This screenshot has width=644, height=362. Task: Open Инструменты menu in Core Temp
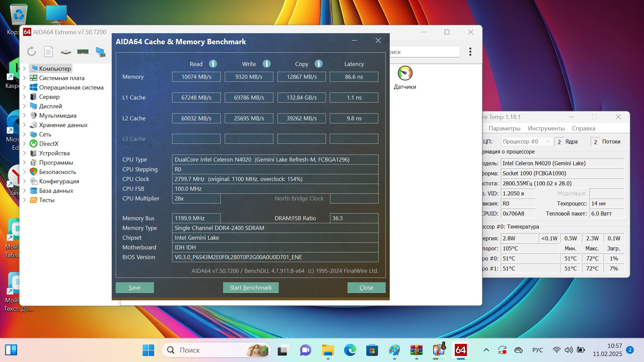pyautogui.click(x=546, y=128)
